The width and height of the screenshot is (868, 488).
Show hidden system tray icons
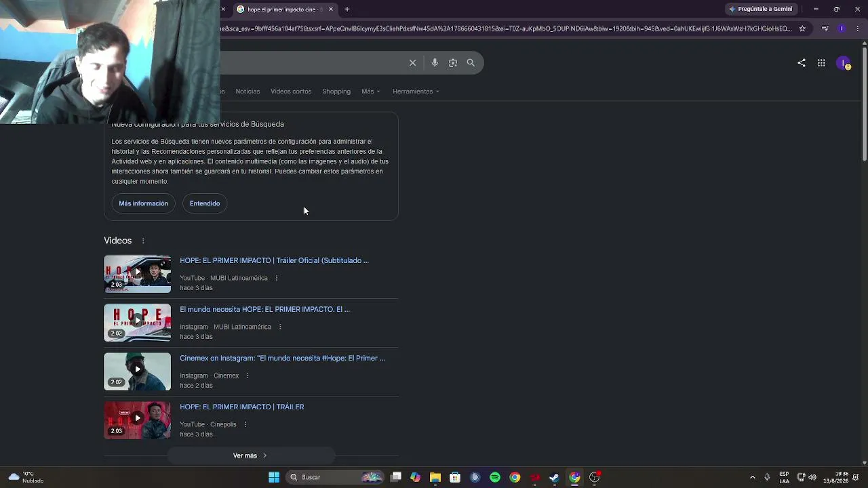coord(752,477)
